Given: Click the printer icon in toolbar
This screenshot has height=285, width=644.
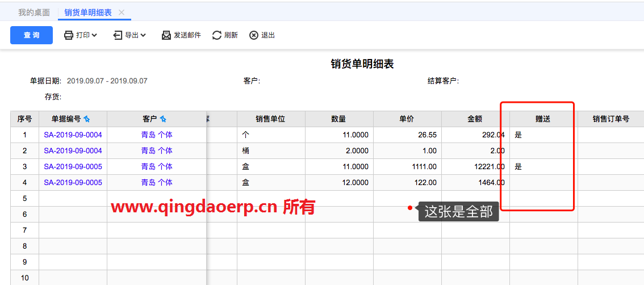Looking at the screenshot, I should click(x=69, y=35).
